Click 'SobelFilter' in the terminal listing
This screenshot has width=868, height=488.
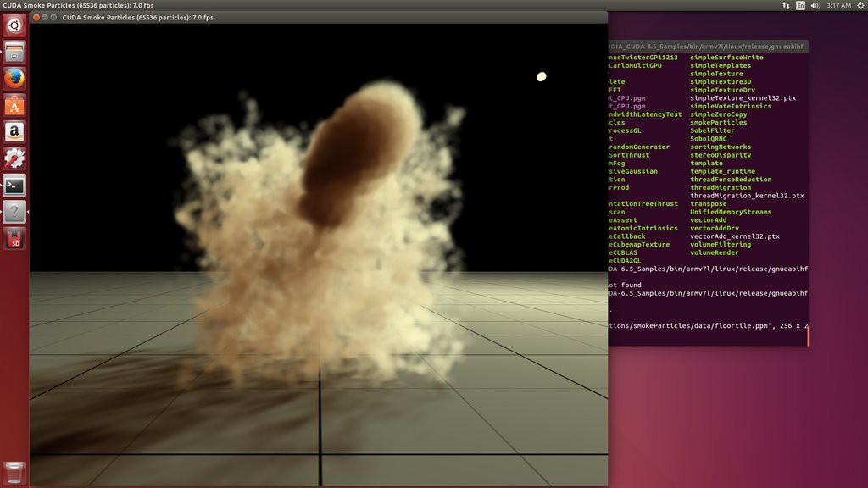712,131
